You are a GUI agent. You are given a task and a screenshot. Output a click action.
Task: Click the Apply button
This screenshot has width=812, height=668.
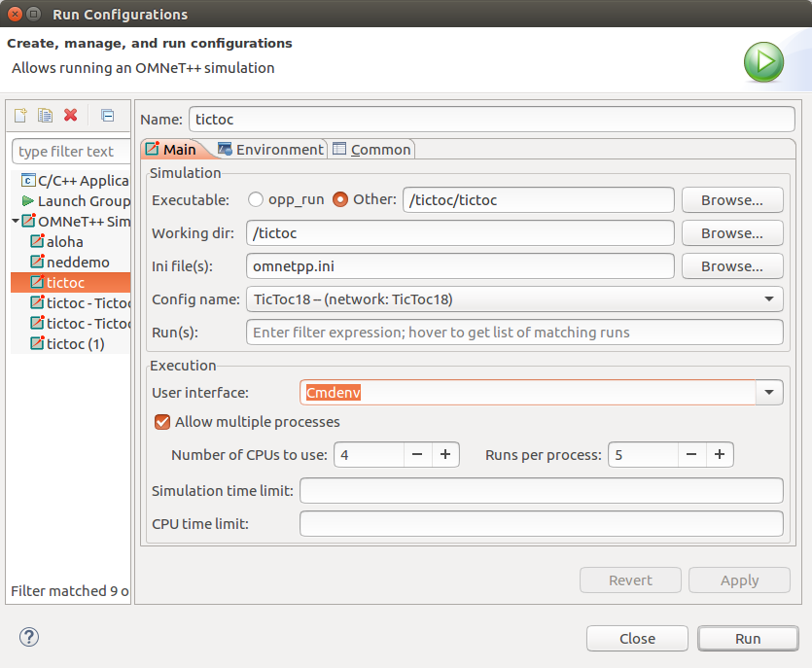tap(739, 580)
